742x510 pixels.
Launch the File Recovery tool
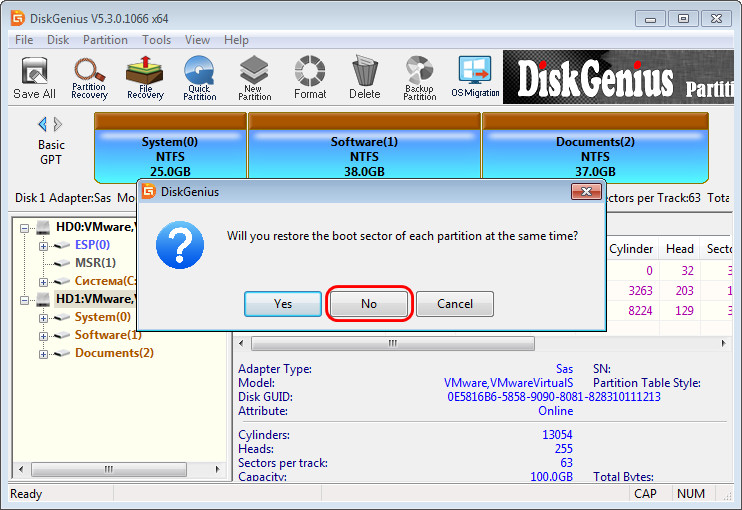(x=145, y=78)
